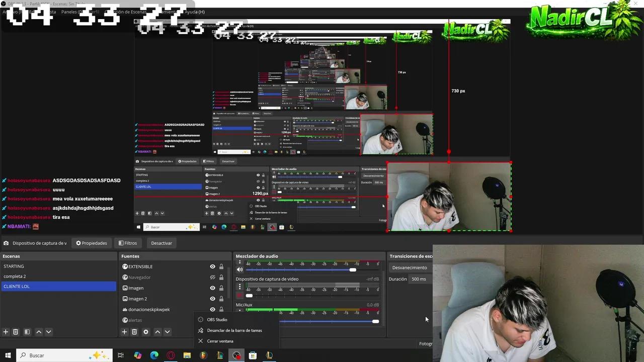This screenshot has height=362, width=644.
Task: Hide the donacioneskpkwpek source with eye icon
Action: coord(212,309)
